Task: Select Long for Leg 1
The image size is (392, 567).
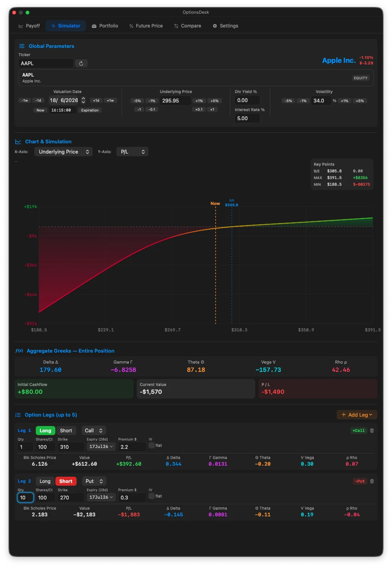Action: click(45, 431)
